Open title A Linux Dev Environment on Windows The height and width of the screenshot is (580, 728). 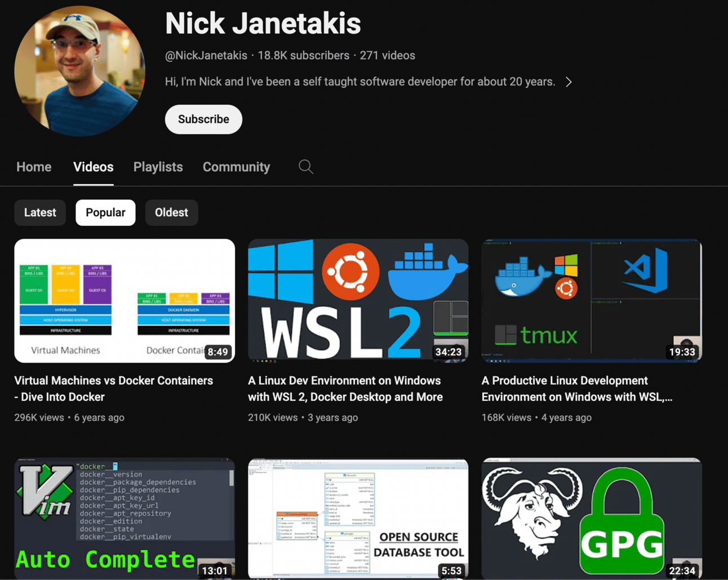(345, 389)
